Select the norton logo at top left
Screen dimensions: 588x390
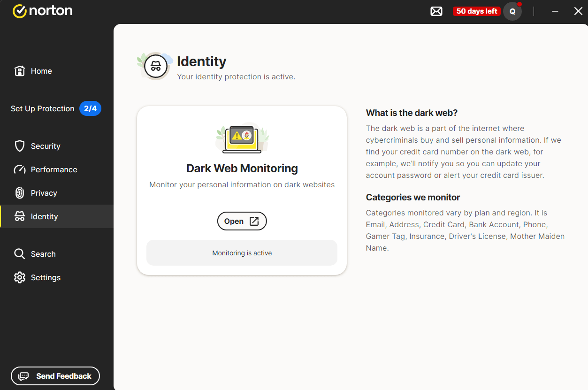[42, 10]
